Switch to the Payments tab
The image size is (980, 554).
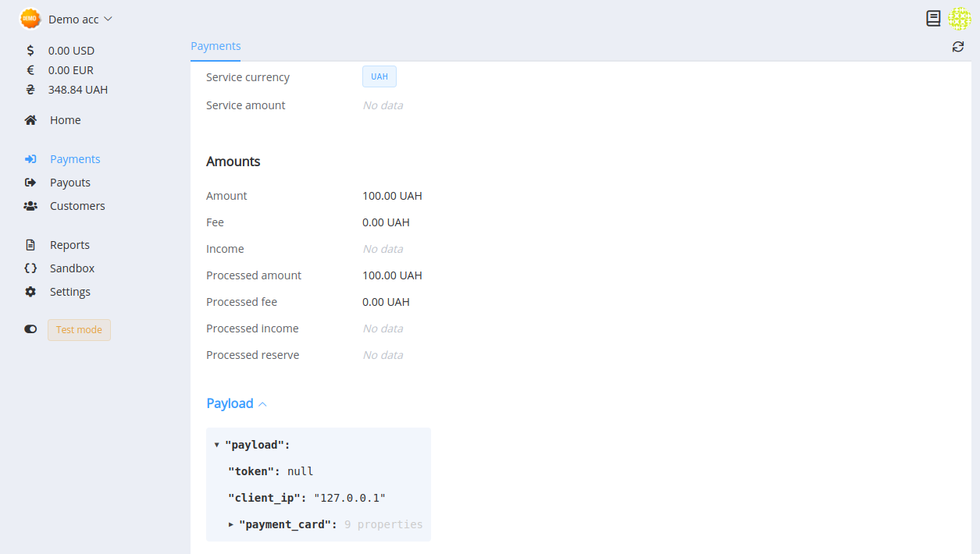pos(216,46)
